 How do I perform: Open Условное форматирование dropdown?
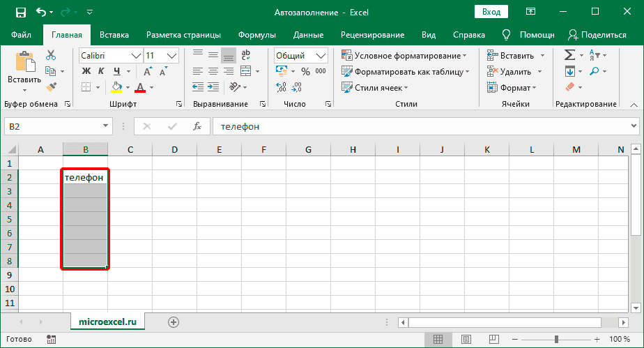click(404, 56)
